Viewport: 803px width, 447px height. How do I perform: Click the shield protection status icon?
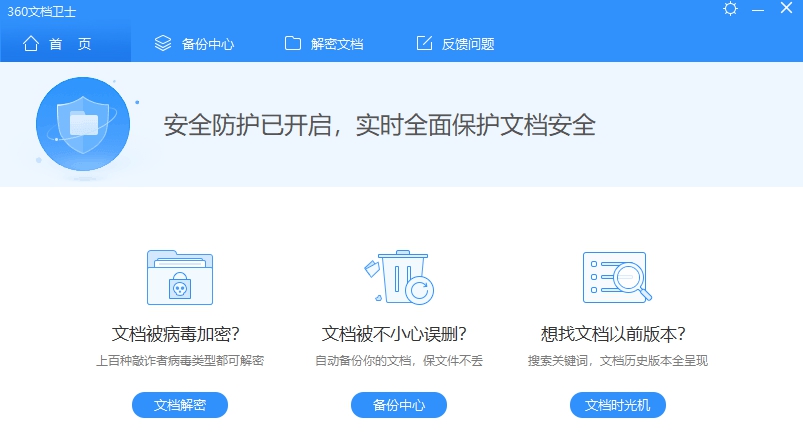click(x=83, y=124)
